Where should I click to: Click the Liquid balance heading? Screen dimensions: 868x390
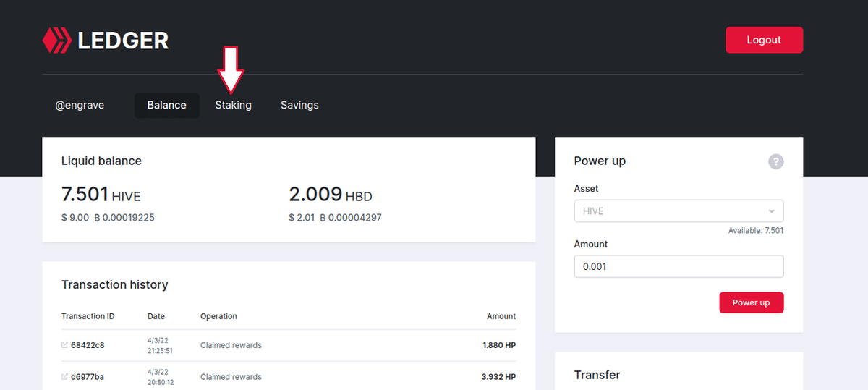[101, 161]
